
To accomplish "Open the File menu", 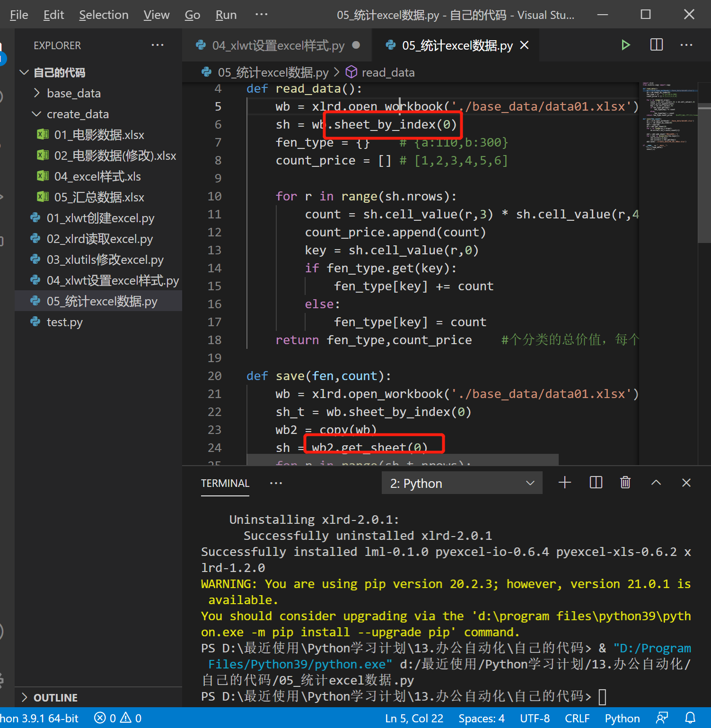I will click(19, 15).
